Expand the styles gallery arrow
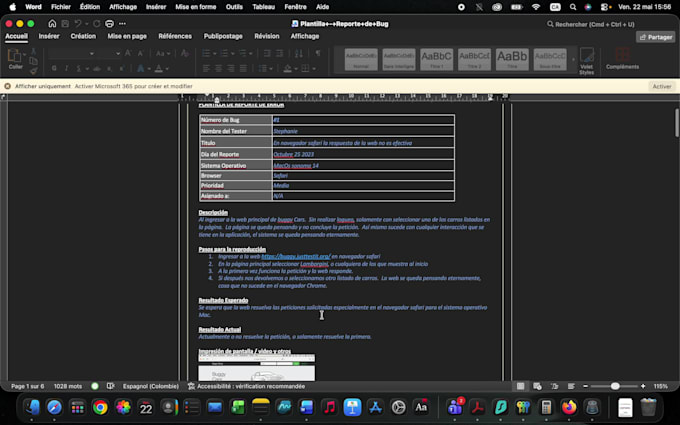Screen dimensions: 680x425 tap(573, 59)
